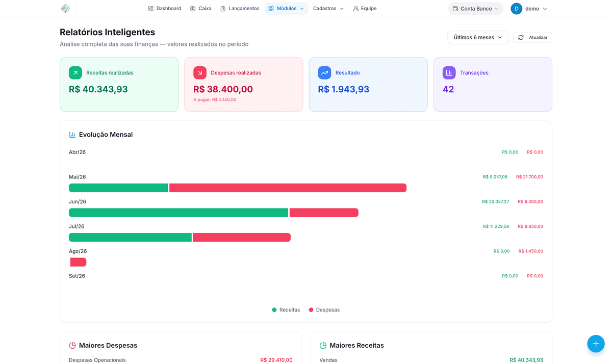The image size is (612, 364).
Task: Open the Lançamentos section
Action: [x=240, y=9]
